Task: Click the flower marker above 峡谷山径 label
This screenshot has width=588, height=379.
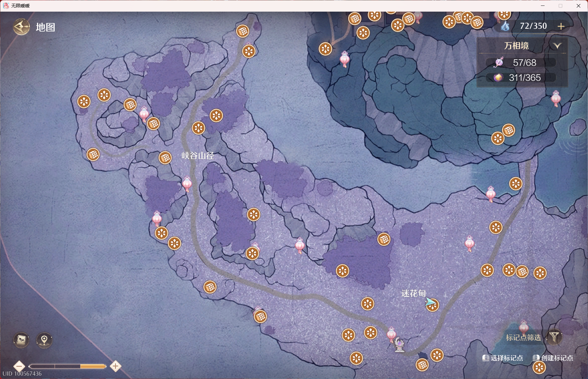Action: coord(198,128)
